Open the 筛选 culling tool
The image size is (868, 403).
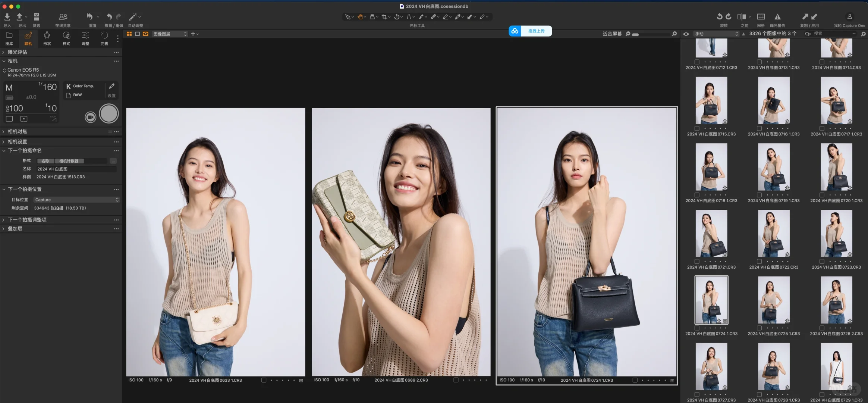tap(37, 17)
